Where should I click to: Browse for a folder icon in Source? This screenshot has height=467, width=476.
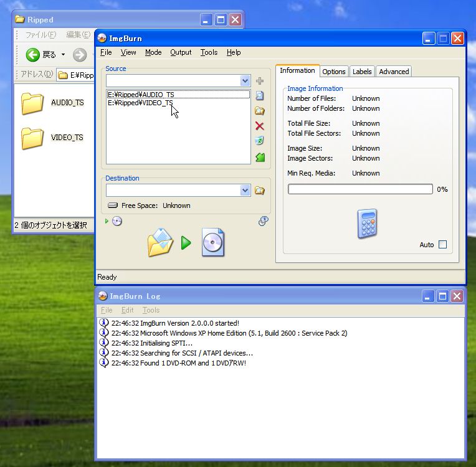pyautogui.click(x=260, y=111)
